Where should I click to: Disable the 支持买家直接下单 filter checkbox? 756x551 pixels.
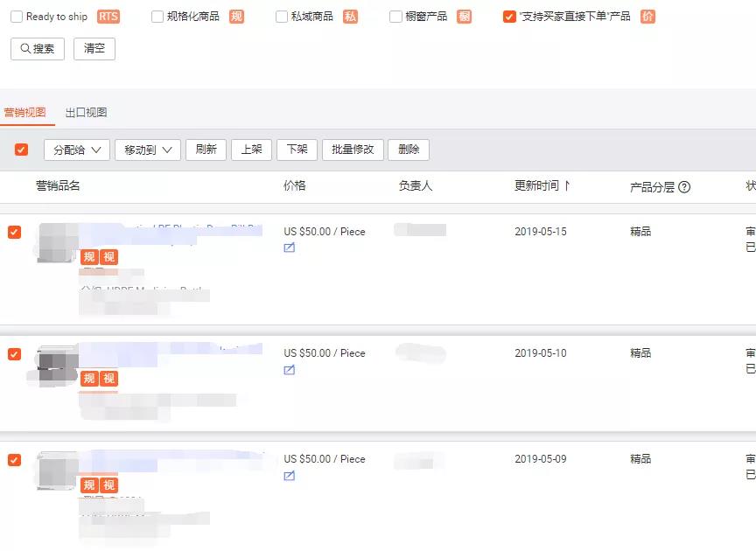(508, 16)
